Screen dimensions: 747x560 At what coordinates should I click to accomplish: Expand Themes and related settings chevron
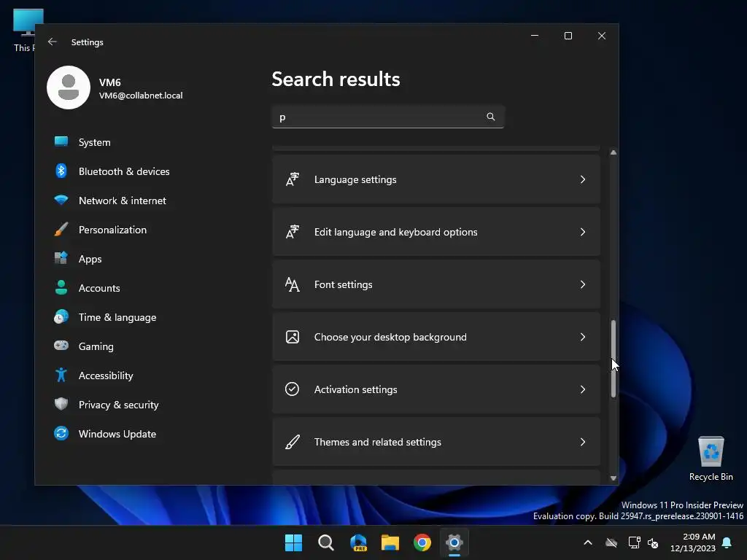pos(583,442)
